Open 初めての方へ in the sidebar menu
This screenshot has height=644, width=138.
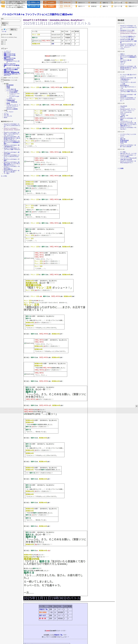(7, 52)
